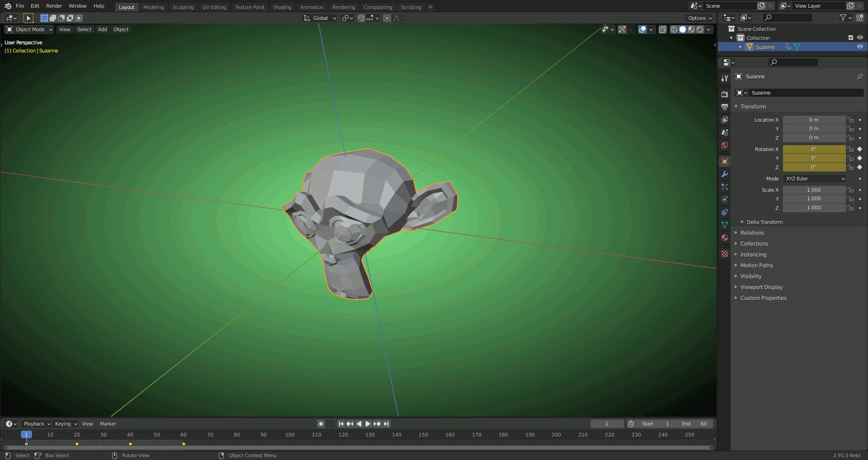Click the Scale X value slider field
The image size is (868, 460).
click(814, 190)
